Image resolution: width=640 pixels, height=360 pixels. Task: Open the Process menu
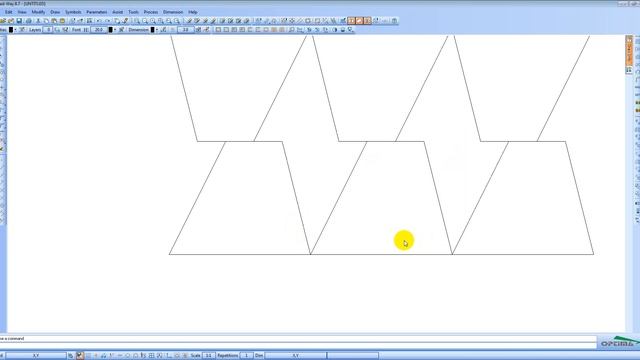[x=151, y=12]
